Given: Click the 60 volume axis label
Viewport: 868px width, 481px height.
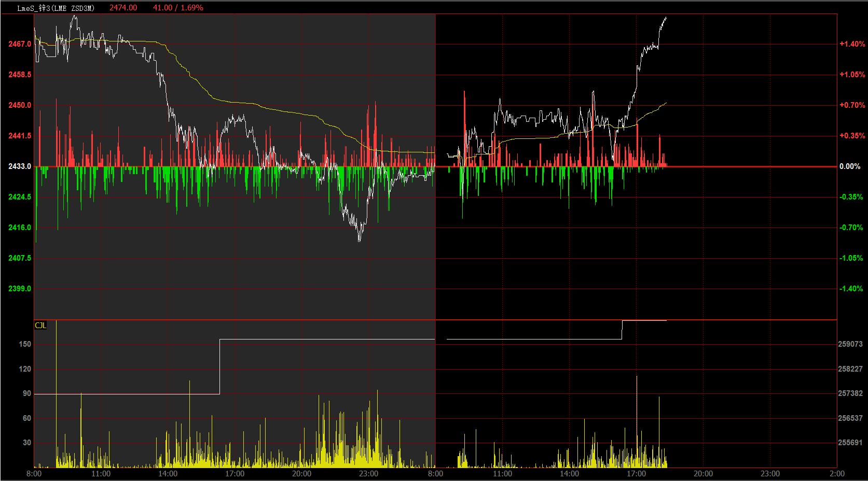Looking at the screenshot, I should [27, 418].
